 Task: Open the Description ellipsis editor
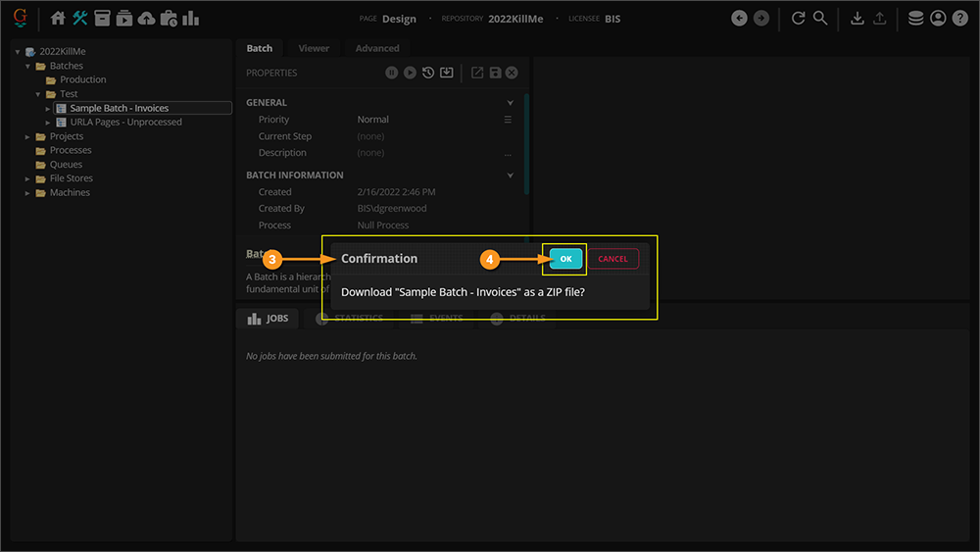coord(508,153)
